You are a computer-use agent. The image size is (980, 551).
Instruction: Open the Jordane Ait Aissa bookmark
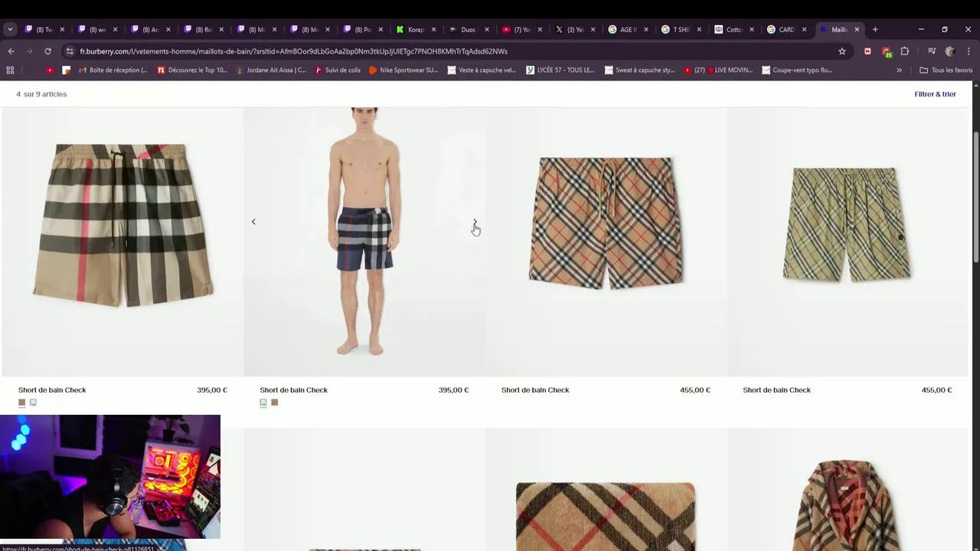[x=271, y=70]
